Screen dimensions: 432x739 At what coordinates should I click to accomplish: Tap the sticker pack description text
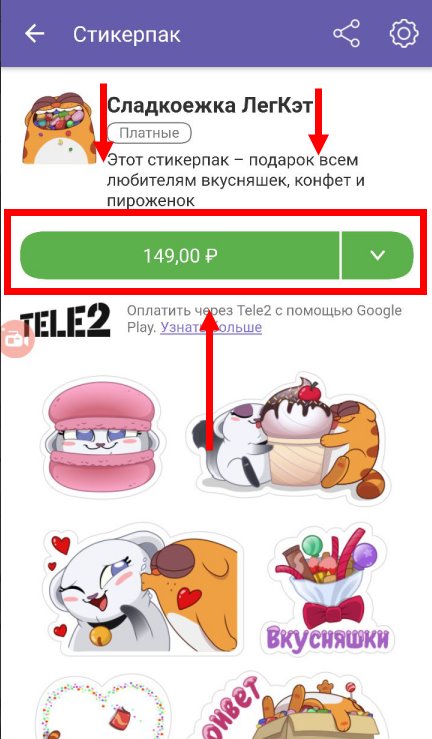coord(236,181)
